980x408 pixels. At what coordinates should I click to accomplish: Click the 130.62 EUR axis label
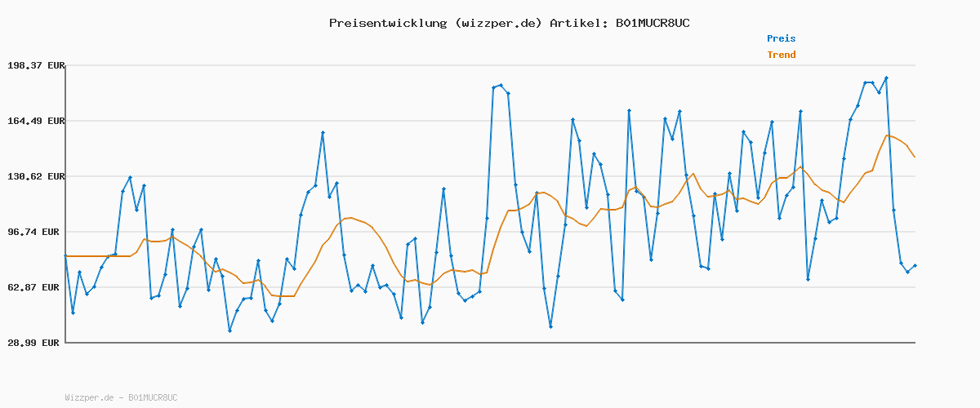[34, 176]
